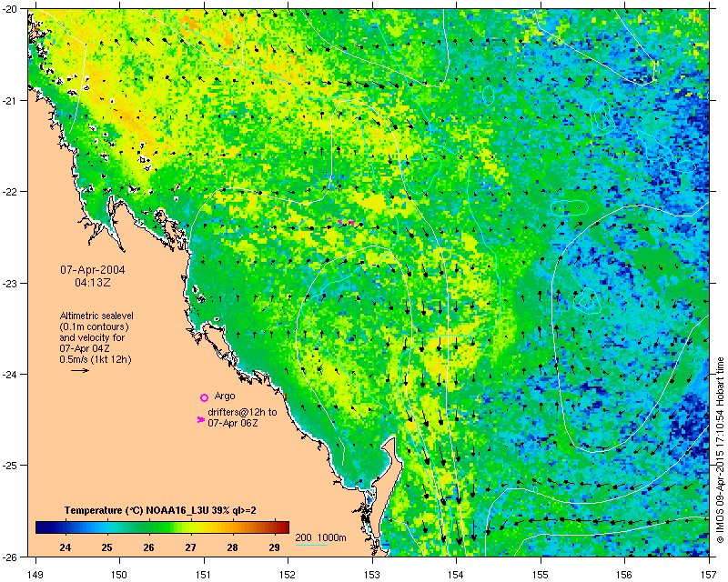Click the longitude axis label '150'
Viewport: 728px width, 582px height.
[x=119, y=575]
